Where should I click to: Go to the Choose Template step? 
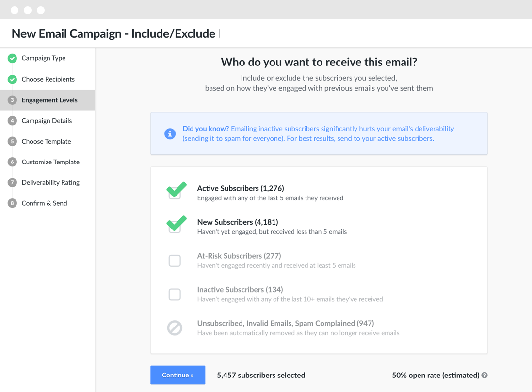tap(47, 142)
